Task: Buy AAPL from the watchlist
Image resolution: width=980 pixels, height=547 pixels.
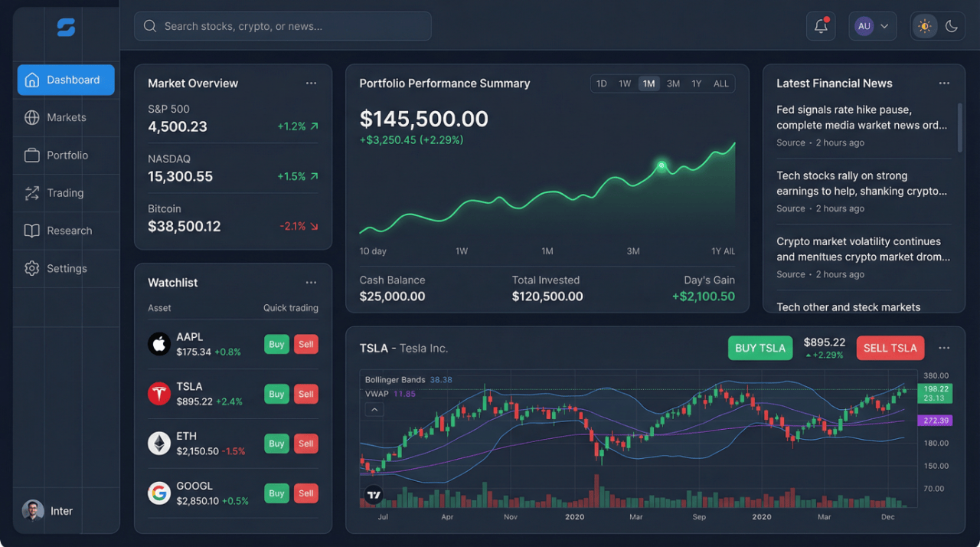Action: pyautogui.click(x=276, y=344)
